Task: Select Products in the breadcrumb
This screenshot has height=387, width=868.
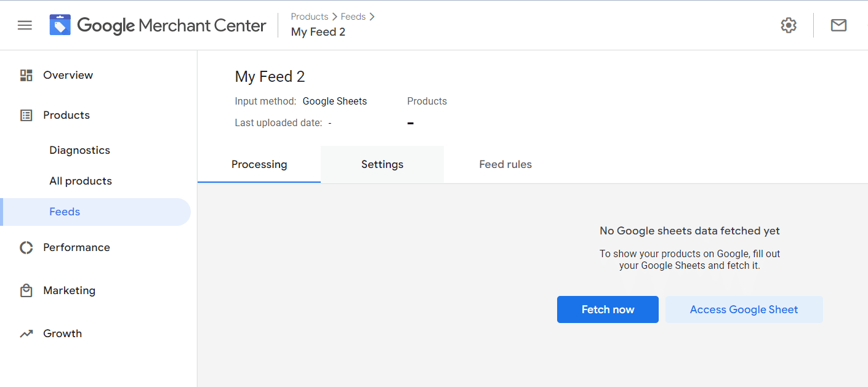Action: 310,17
